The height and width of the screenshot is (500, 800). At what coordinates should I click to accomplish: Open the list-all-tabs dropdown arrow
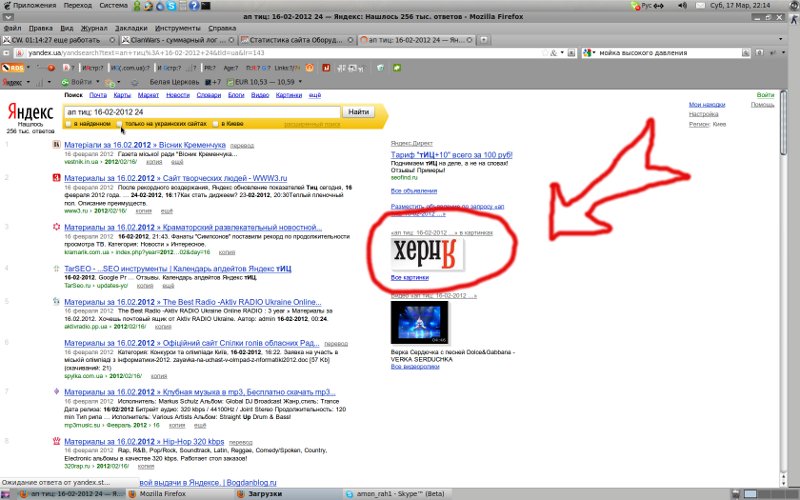click(x=780, y=39)
